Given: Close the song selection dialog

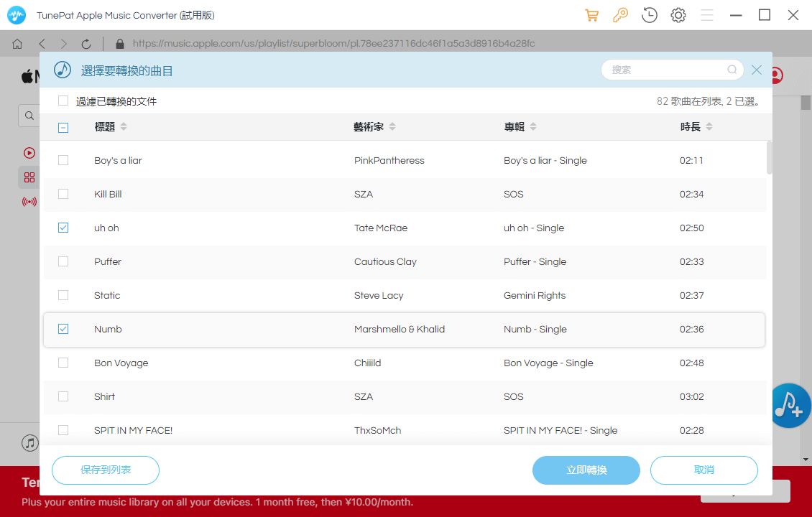Looking at the screenshot, I should [x=757, y=70].
